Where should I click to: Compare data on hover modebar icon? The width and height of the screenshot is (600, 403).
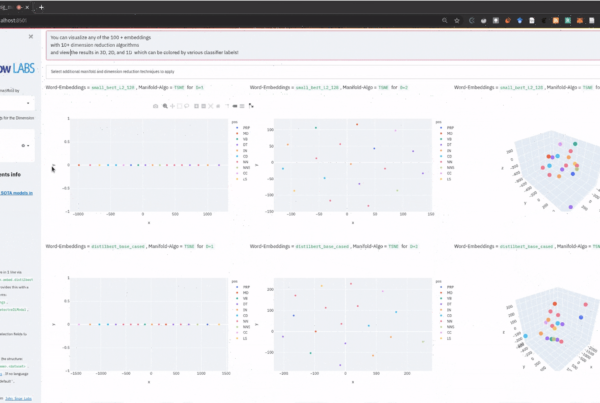(x=242, y=106)
